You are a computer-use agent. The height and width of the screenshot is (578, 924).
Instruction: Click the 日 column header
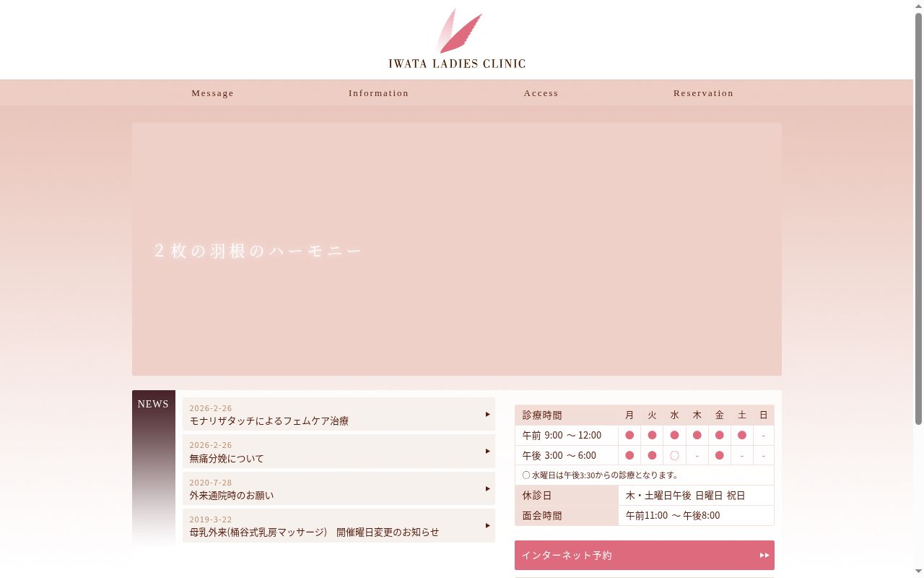[x=764, y=415]
